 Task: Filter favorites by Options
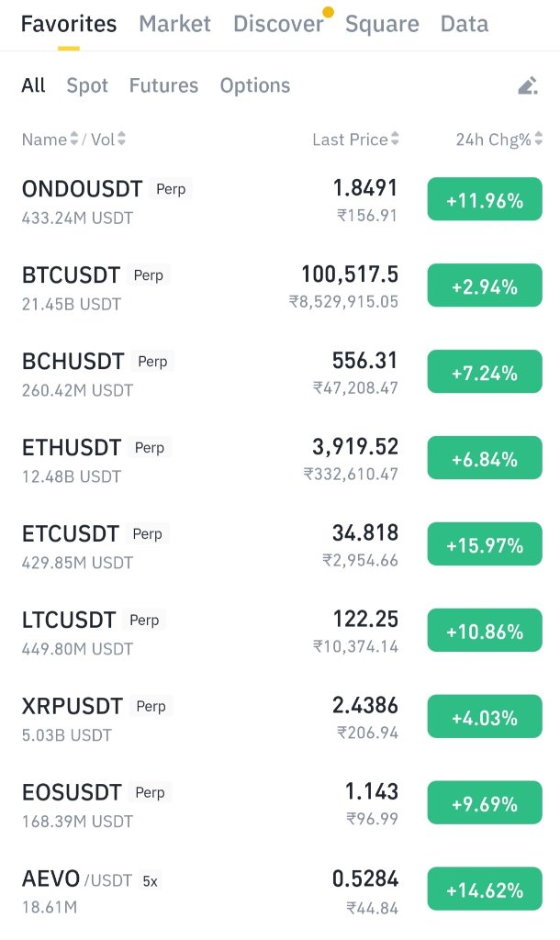point(255,85)
